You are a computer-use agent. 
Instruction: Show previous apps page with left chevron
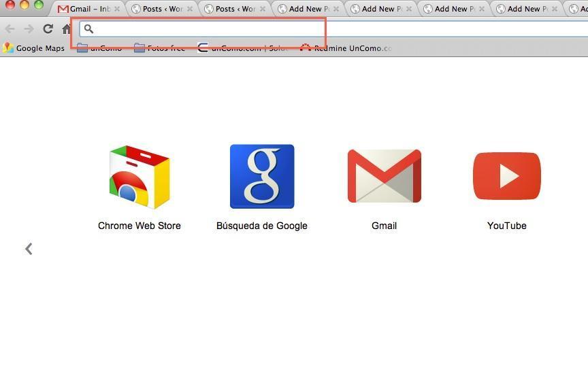coord(29,249)
